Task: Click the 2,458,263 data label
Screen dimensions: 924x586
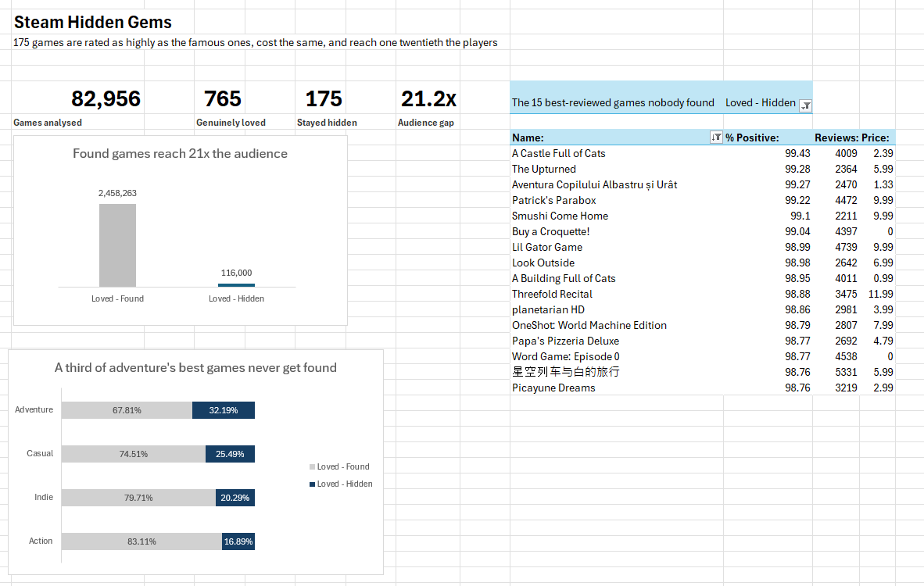Action: click(117, 193)
